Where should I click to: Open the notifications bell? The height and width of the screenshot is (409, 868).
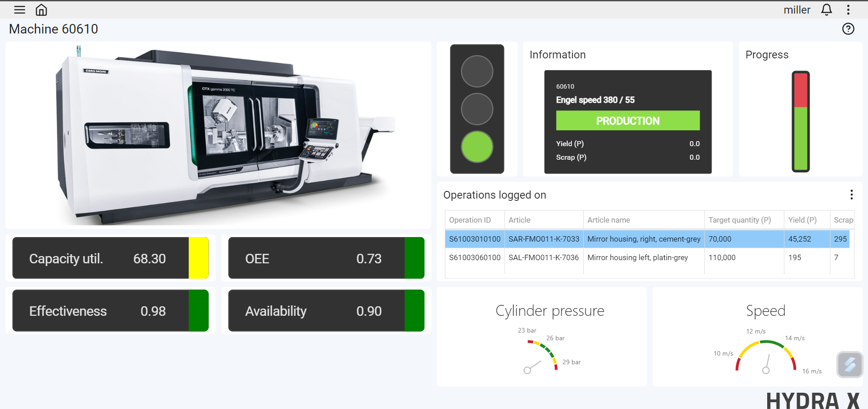tap(826, 10)
